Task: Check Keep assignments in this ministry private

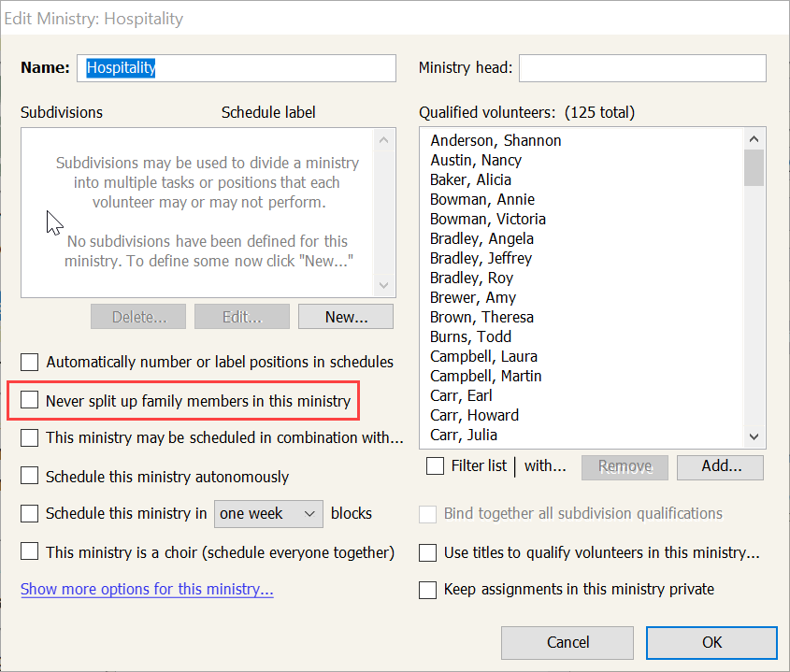Action: [x=428, y=590]
